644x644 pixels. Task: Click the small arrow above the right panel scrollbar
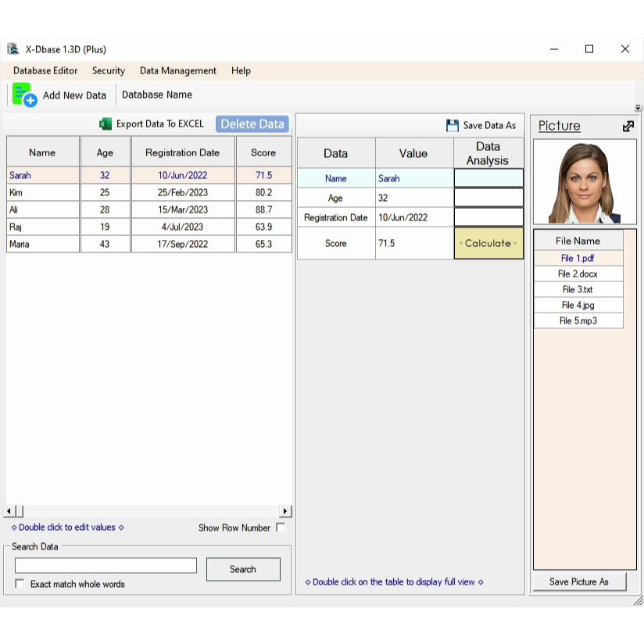pyautogui.click(x=639, y=109)
